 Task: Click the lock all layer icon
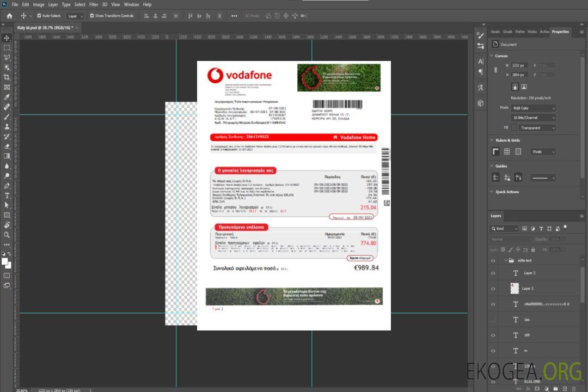(533, 250)
